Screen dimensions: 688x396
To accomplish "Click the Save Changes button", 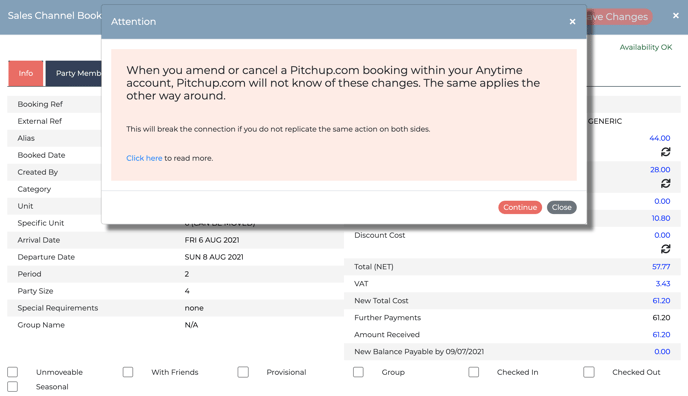I will pyautogui.click(x=619, y=17).
